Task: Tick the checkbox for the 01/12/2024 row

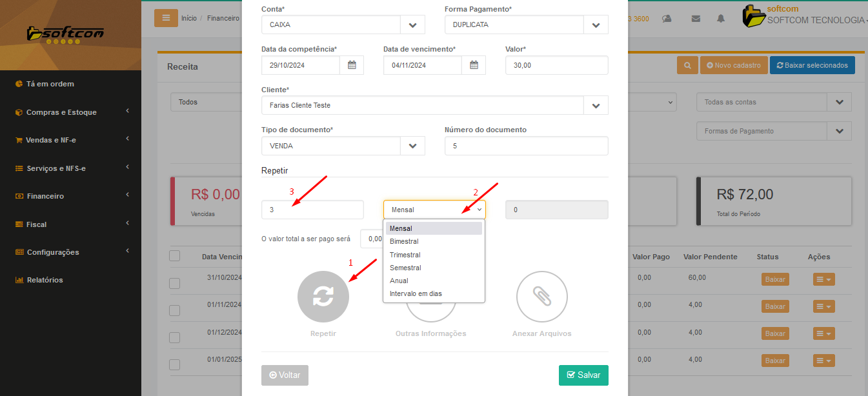Action: pyautogui.click(x=174, y=337)
